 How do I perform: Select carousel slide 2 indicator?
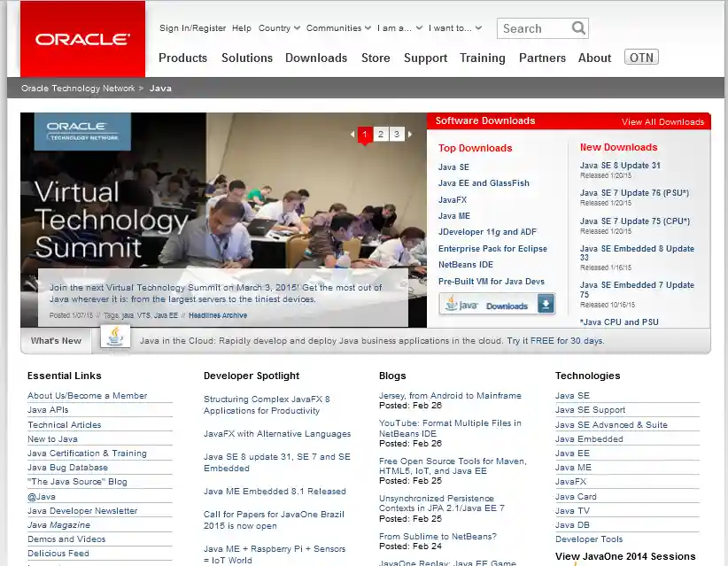coord(380,134)
